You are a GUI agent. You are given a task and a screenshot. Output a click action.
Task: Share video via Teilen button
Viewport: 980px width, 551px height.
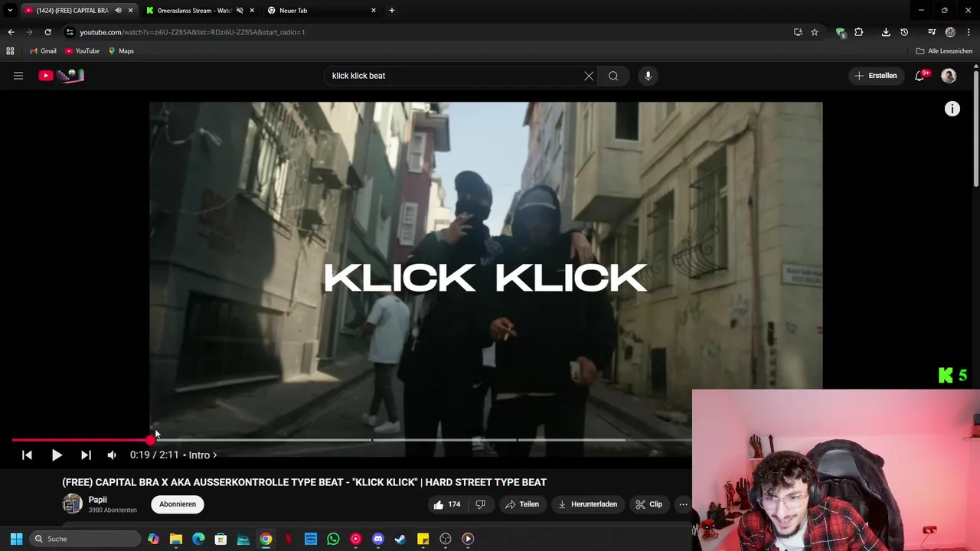pos(522,504)
